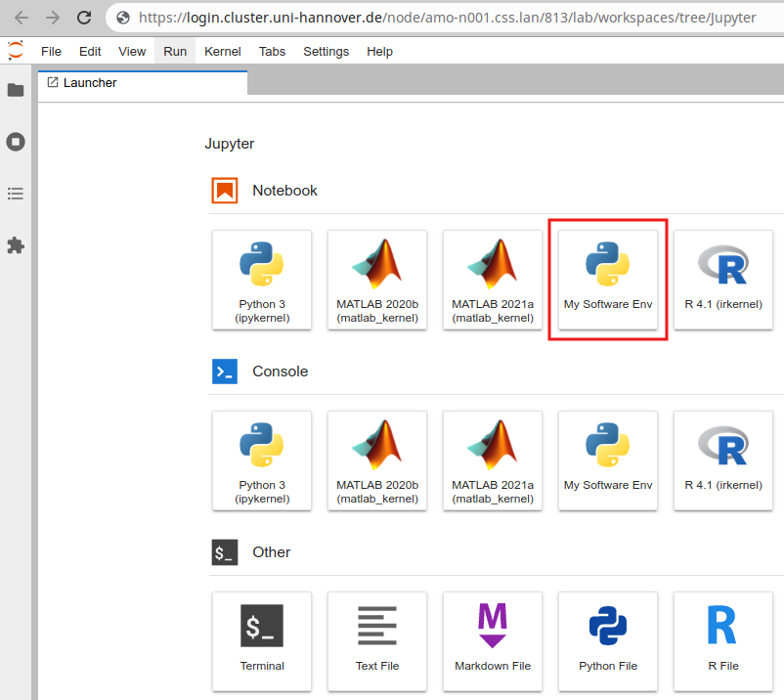The image size is (784, 700).
Task: Open My Software Env console
Action: [x=608, y=461]
